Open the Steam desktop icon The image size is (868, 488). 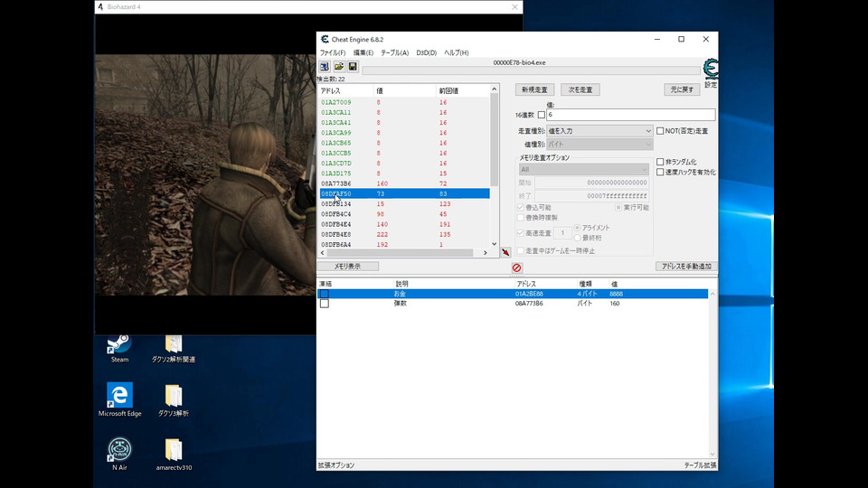coord(119,344)
